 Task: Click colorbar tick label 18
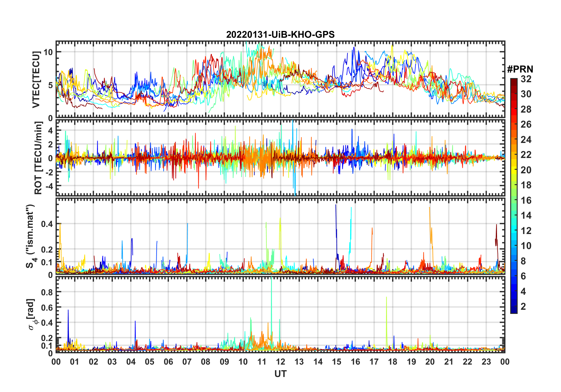[x=526, y=185]
